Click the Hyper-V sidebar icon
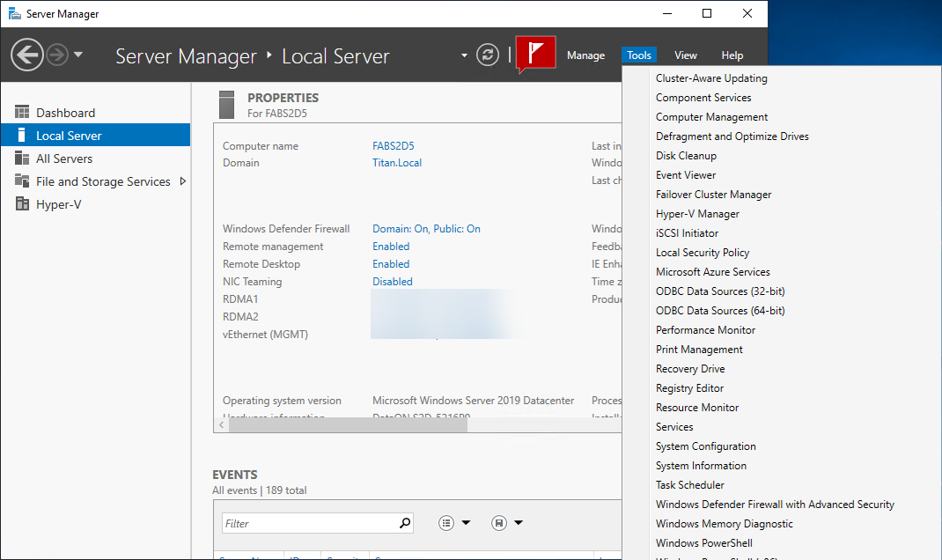 pos(22,204)
